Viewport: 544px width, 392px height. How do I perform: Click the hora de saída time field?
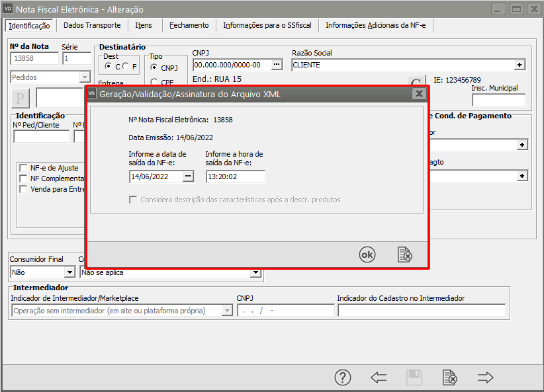pos(235,176)
